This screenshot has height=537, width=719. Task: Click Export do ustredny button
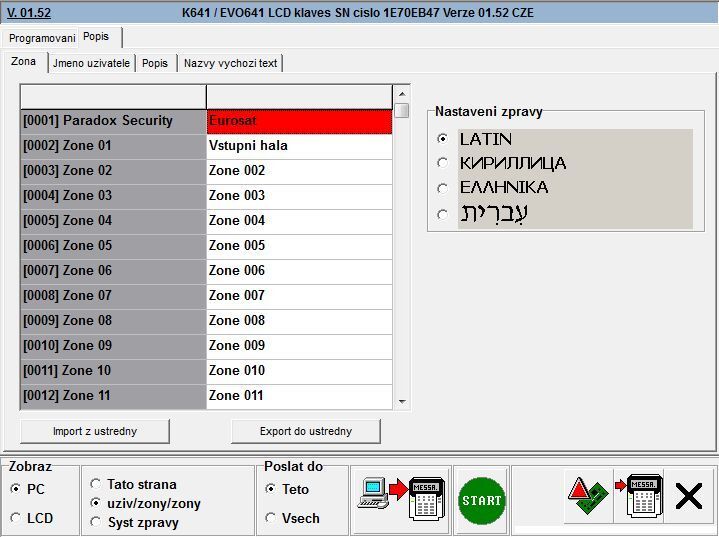click(x=305, y=431)
